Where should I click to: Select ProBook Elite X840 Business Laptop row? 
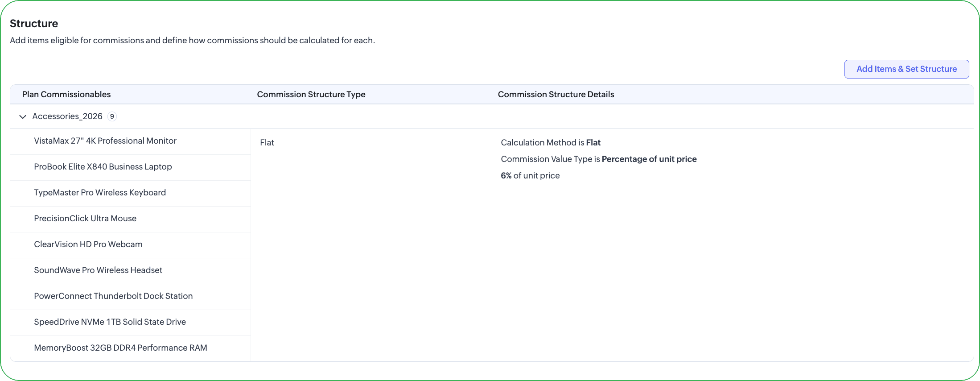point(131,167)
